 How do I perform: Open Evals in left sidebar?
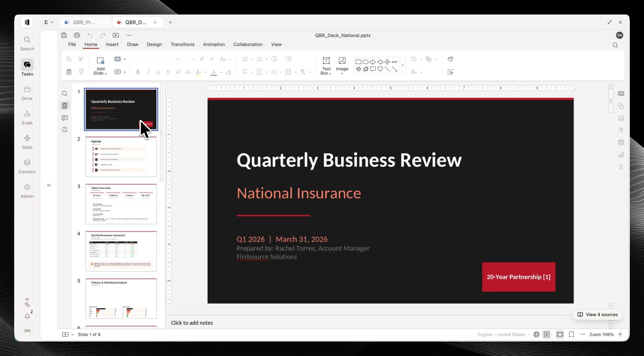(27, 118)
